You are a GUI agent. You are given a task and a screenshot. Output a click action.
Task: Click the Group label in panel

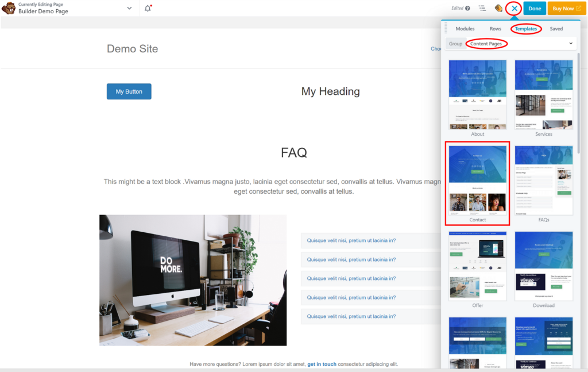[x=455, y=44]
